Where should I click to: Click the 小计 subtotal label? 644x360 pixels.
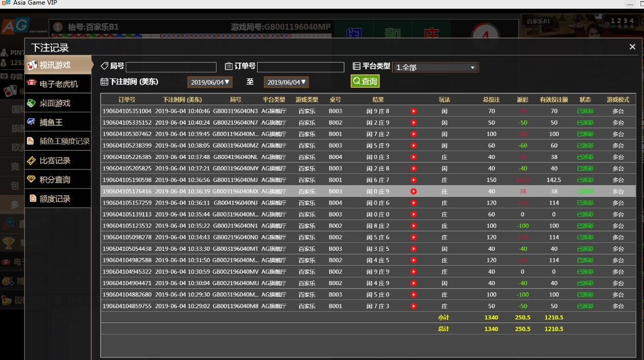[443, 317]
